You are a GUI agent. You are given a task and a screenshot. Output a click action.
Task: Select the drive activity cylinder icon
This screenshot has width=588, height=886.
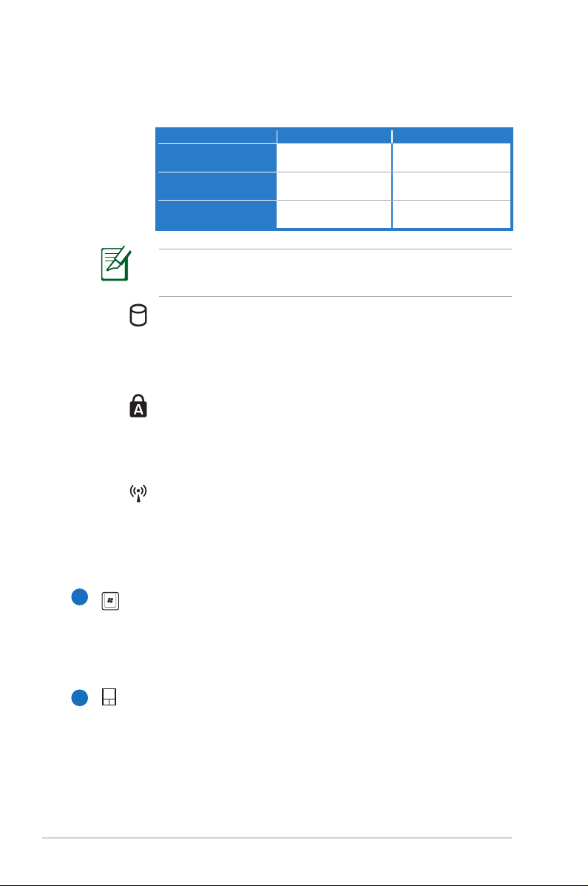point(138,315)
